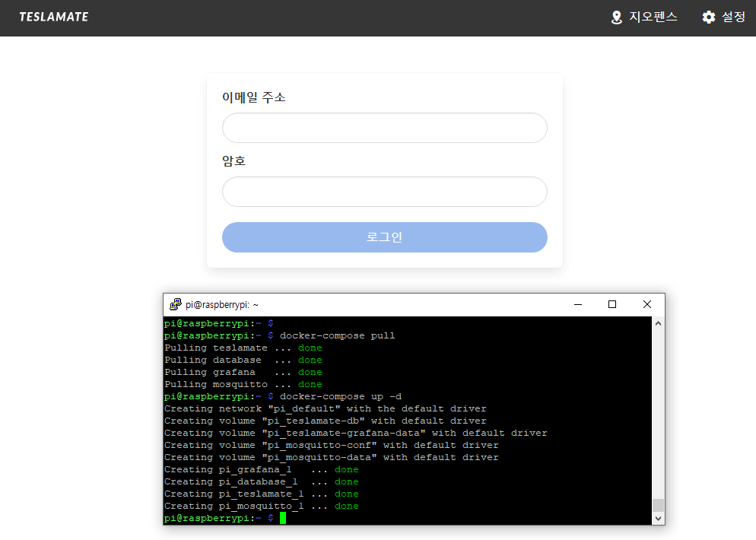Viewport: 756px width, 540px height.
Task: Click the terminal scrollbar up arrow
Action: pyautogui.click(x=658, y=323)
